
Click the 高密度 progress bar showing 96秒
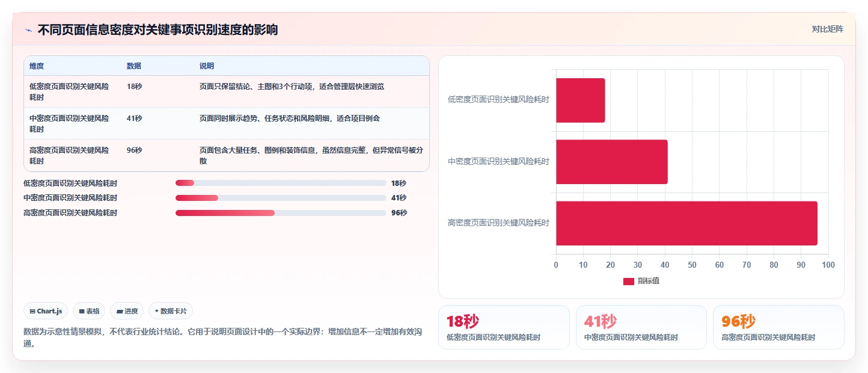281,213
